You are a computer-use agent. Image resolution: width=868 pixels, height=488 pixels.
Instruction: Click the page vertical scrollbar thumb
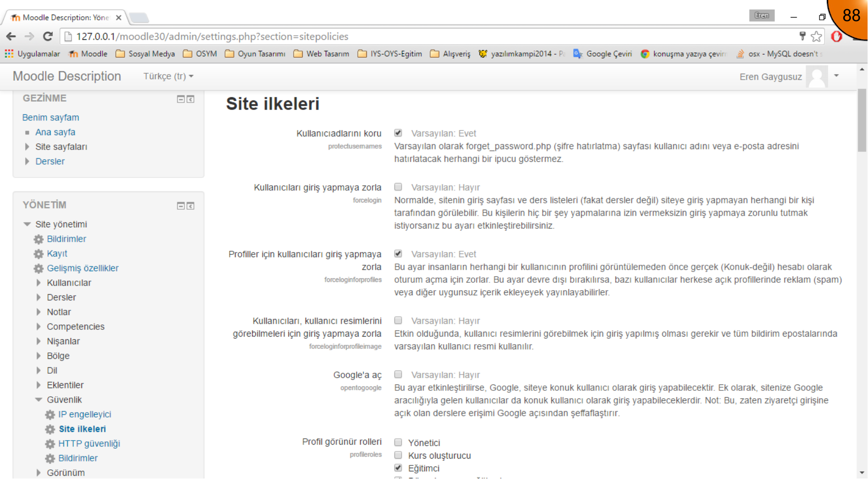coord(862,120)
